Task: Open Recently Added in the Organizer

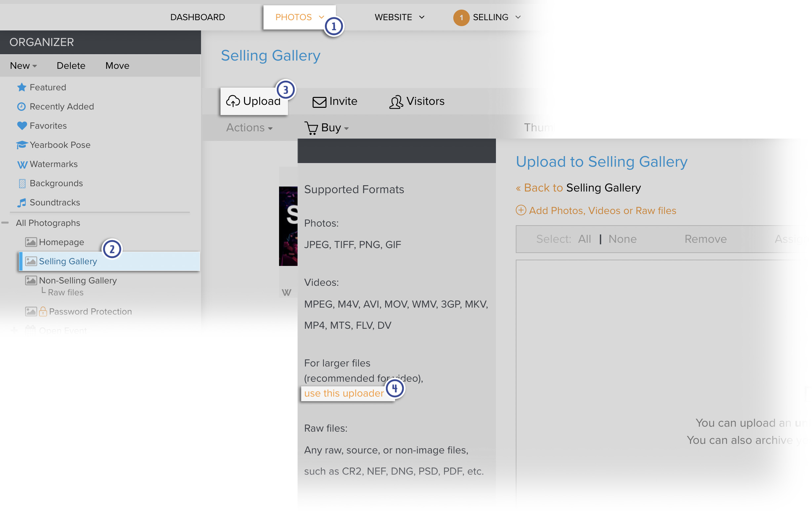Action: (x=62, y=106)
